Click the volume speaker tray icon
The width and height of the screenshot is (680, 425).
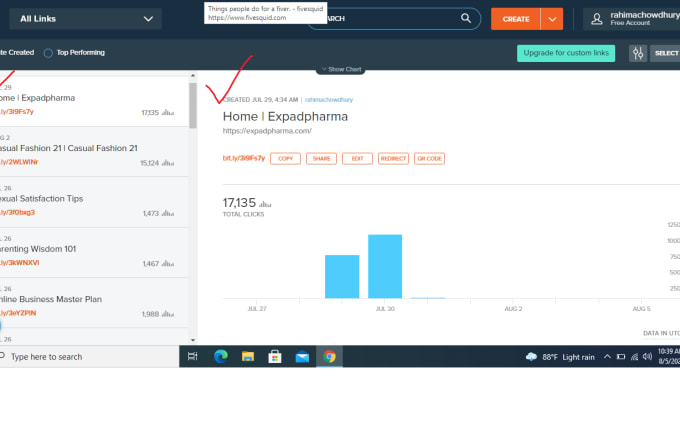point(647,356)
